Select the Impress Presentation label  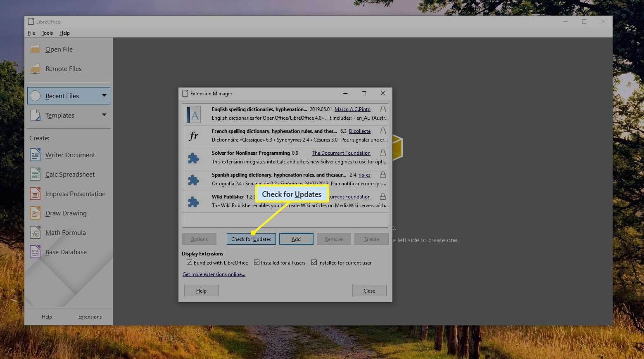pos(76,194)
